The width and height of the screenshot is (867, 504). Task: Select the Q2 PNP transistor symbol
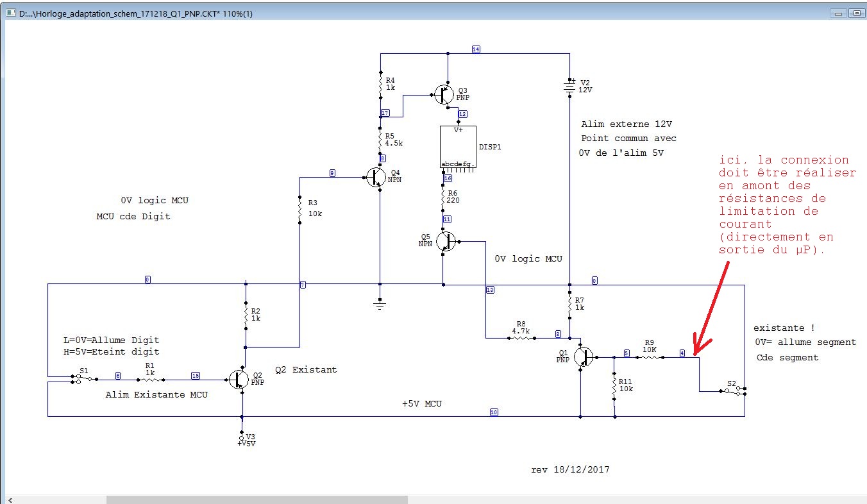pyautogui.click(x=240, y=380)
